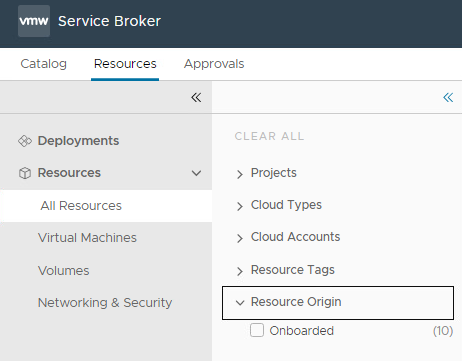
Task: Select the Resources top tab
Action: (125, 64)
